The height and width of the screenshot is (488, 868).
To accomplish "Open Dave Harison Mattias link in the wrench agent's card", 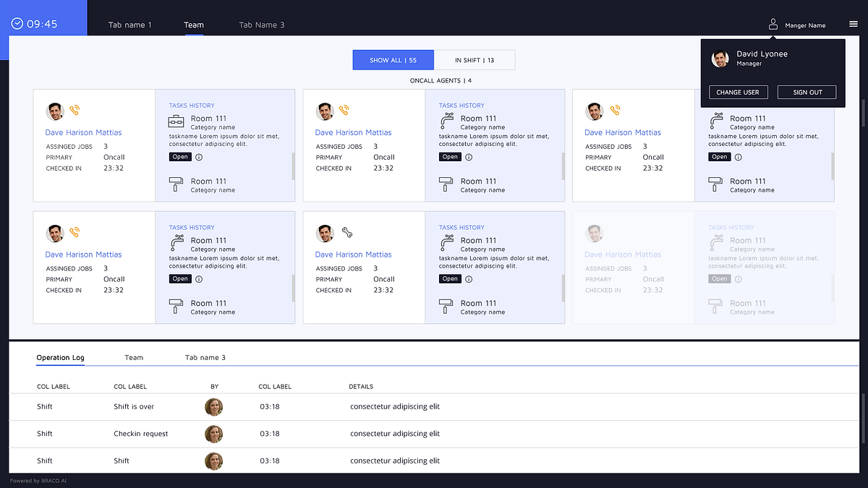I will click(353, 254).
